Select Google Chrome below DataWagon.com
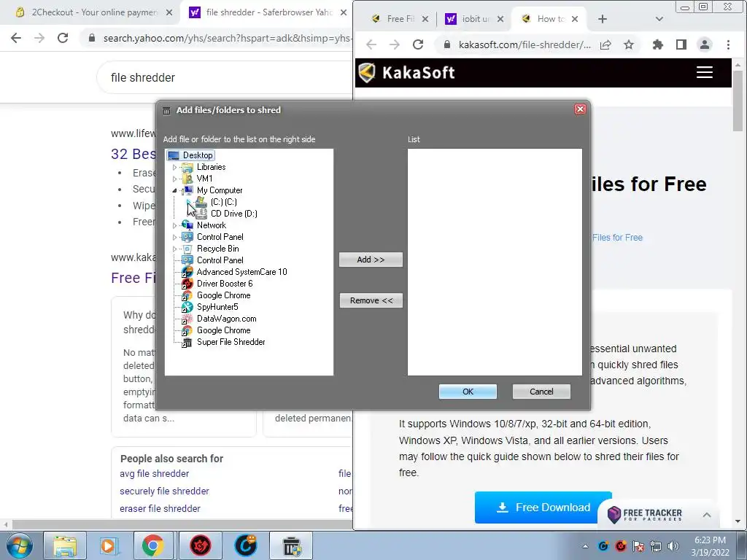This screenshot has height=560, width=747. click(x=223, y=330)
